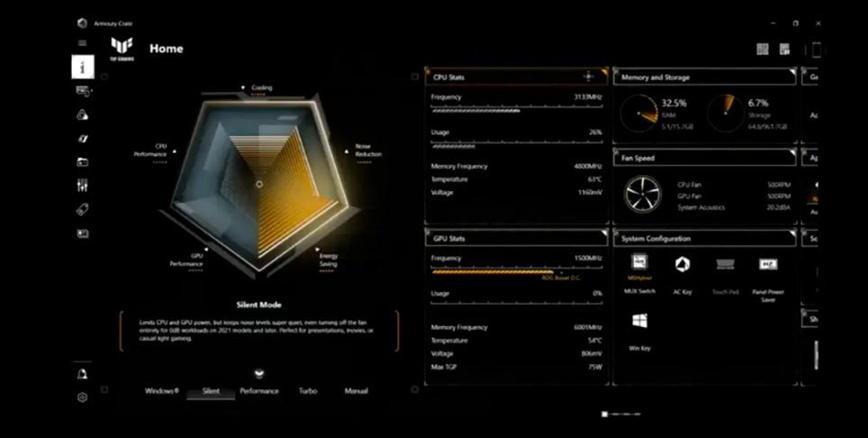Open the hamburger menu in the sidebar
This screenshot has width=868, height=438.
point(83,42)
